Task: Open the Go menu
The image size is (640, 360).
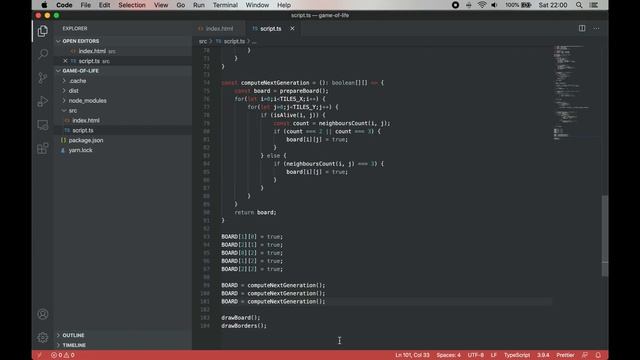Action: (x=181, y=5)
